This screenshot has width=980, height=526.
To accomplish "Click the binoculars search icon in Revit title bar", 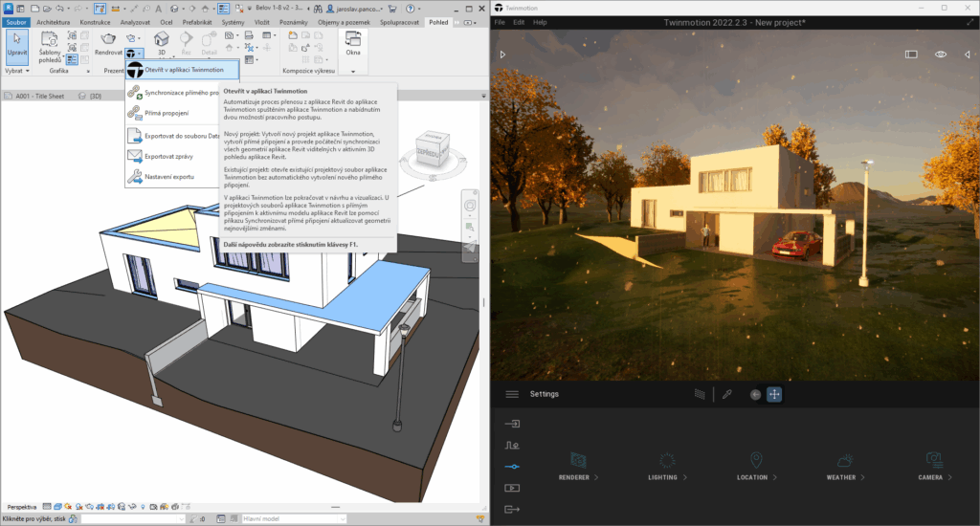I will [318, 9].
